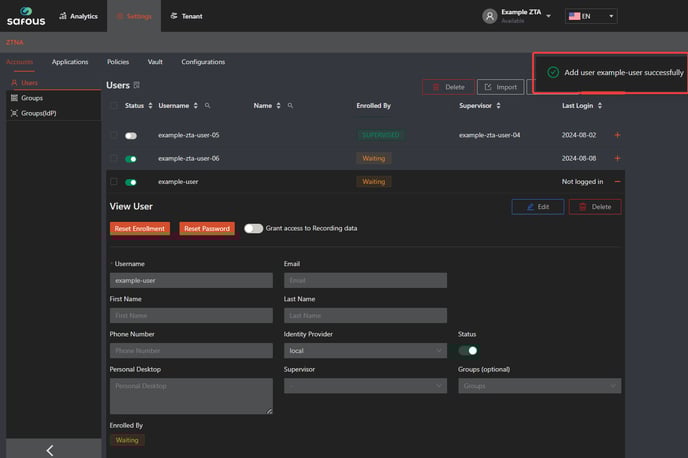This screenshot has height=458, width=688.
Task: Select Groups(IdP) in the sidebar
Action: [38, 113]
